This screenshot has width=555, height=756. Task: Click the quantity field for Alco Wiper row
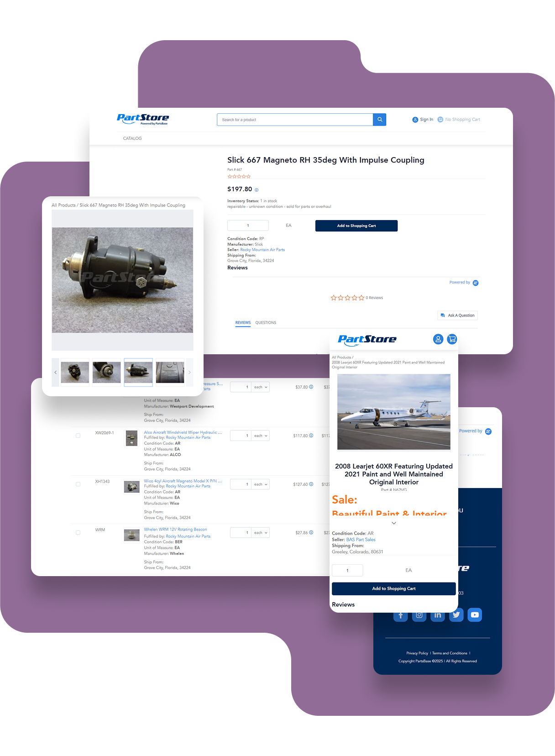pos(241,436)
